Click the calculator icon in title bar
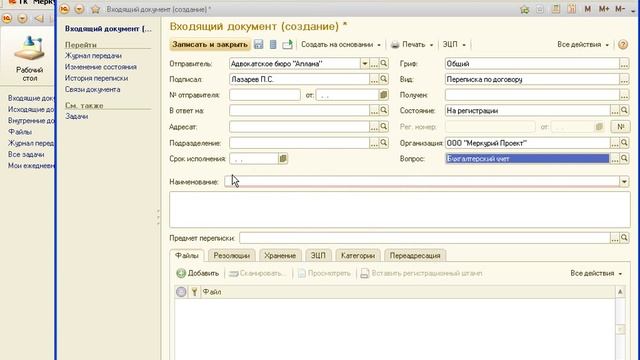This screenshot has width=640, height=360. tap(556, 9)
